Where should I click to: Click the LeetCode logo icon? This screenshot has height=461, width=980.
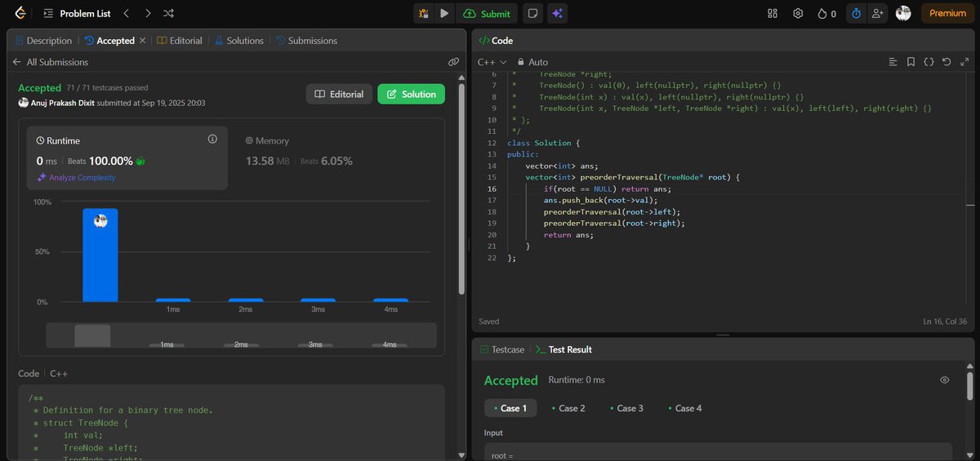20,13
